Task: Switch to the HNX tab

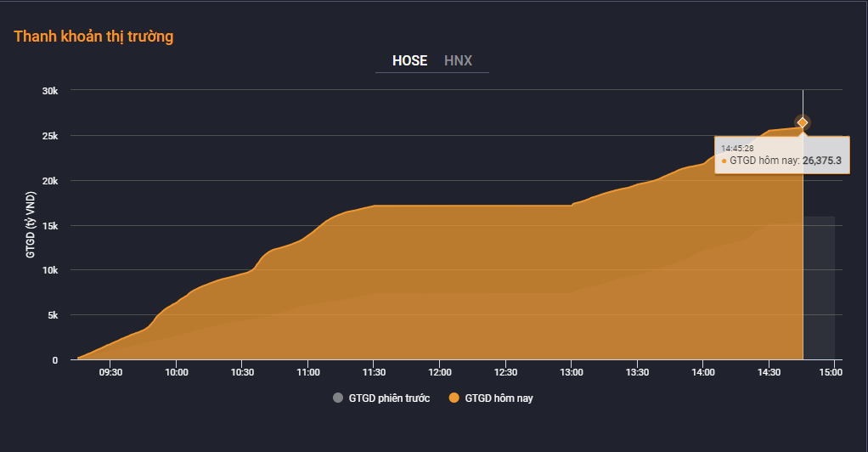Action: (x=458, y=60)
